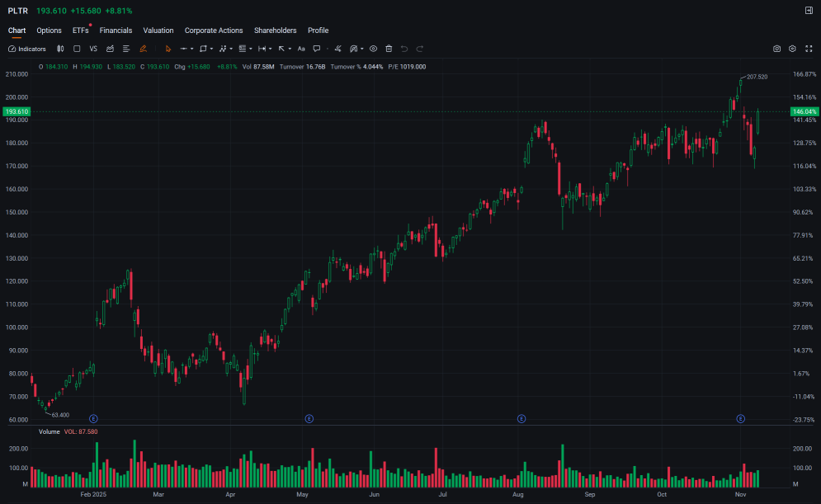Toggle drawings visibility eye icon
The height and width of the screenshot is (504, 821).
click(x=373, y=49)
